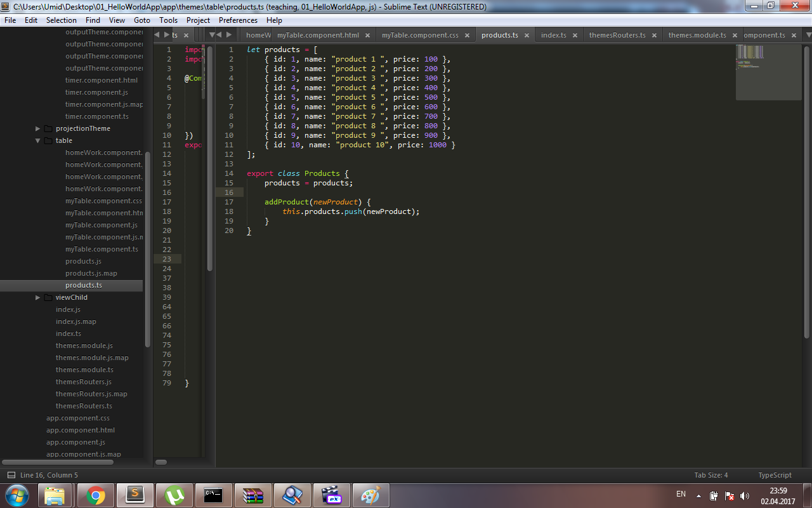Open the Preferences menu
This screenshot has height=508, width=812.
238,20
